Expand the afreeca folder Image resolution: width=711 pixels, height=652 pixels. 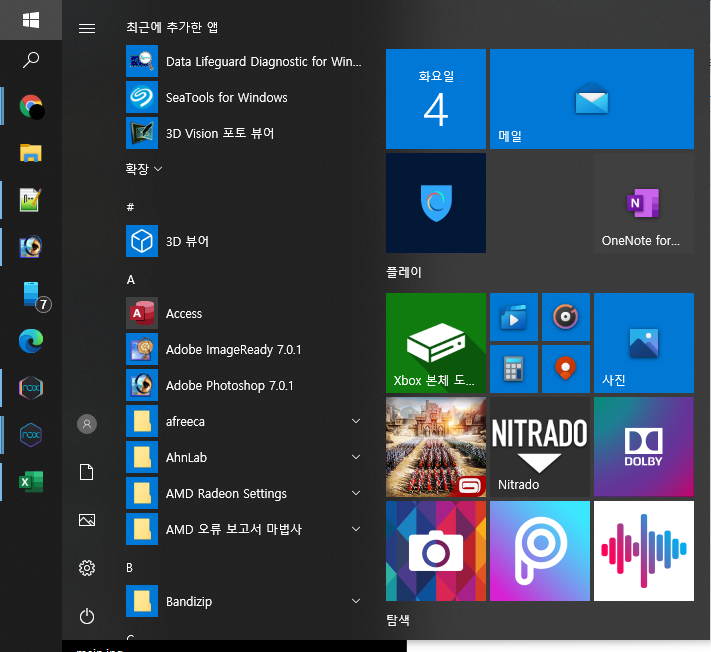pyautogui.click(x=244, y=421)
